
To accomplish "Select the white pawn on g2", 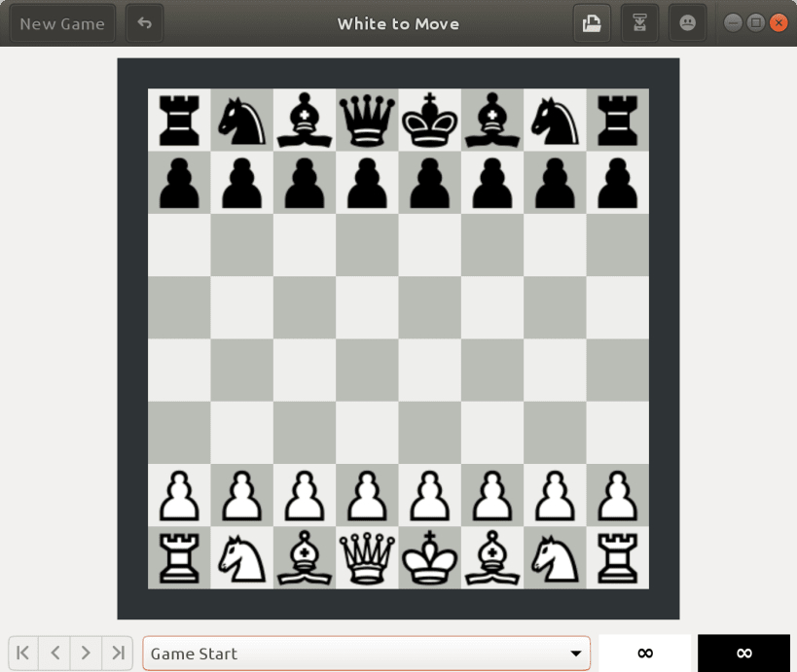I will coord(555,495).
